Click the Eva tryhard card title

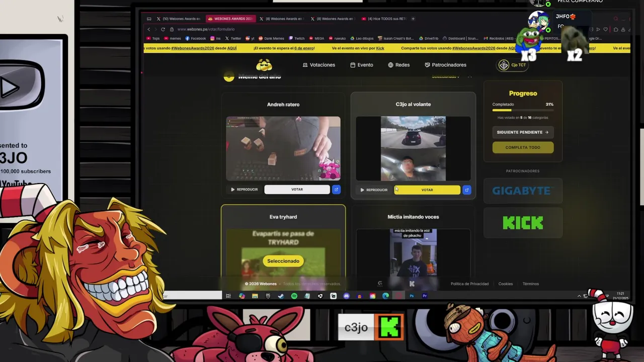pos(283,217)
